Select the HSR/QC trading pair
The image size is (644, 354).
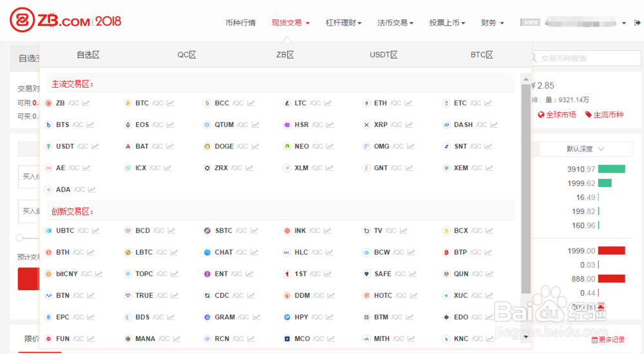(x=308, y=124)
